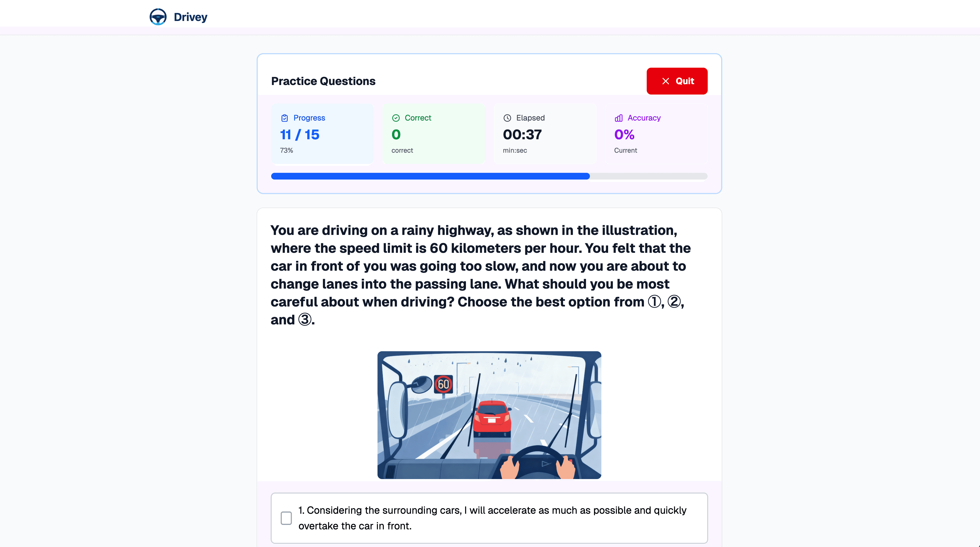Click the Drivey steering wheel logo
Viewport: 980px width, 547px height.
(x=158, y=17)
